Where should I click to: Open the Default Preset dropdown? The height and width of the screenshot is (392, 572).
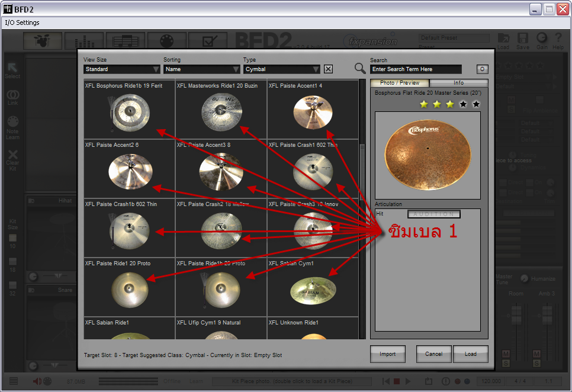click(454, 38)
